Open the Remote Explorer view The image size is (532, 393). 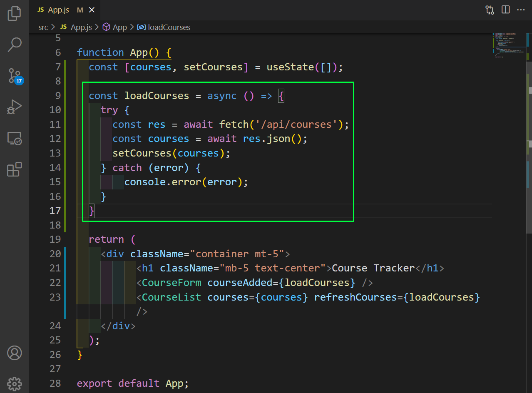tap(14, 139)
